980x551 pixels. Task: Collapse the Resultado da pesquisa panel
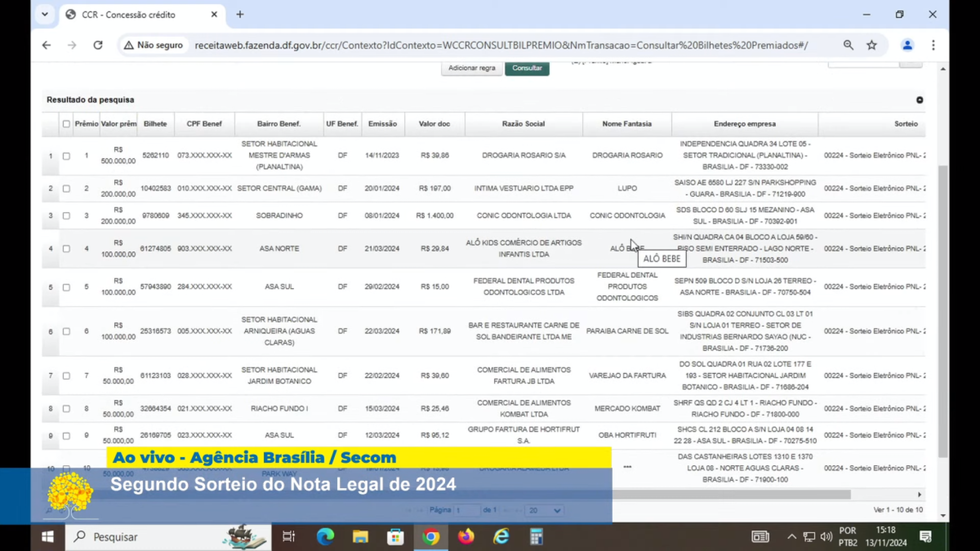coord(919,100)
